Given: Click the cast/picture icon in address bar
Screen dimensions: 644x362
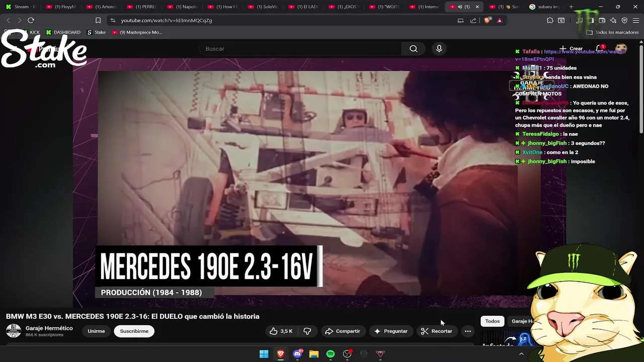Looking at the screenshot, I should tap(460, 20).
